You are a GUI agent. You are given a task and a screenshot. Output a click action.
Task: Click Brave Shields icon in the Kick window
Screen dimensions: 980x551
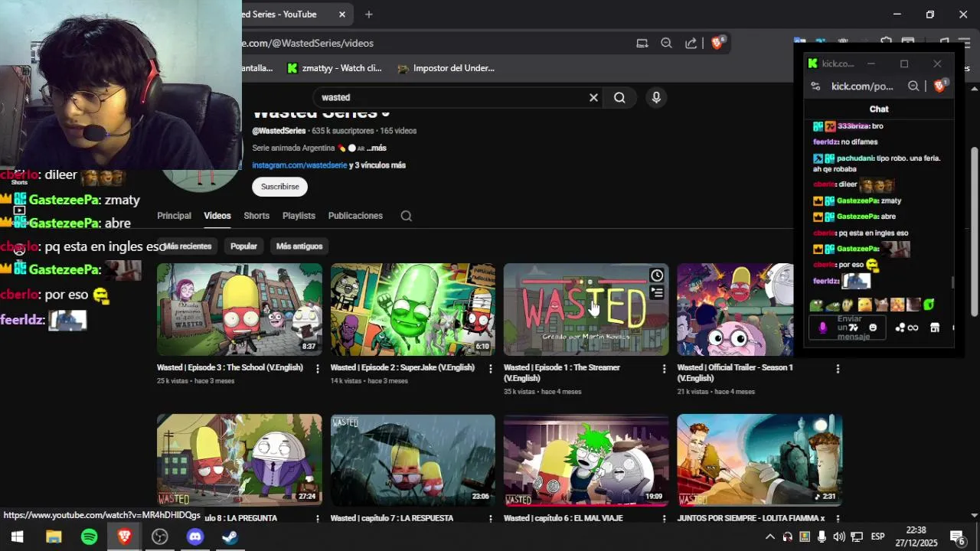939,86
